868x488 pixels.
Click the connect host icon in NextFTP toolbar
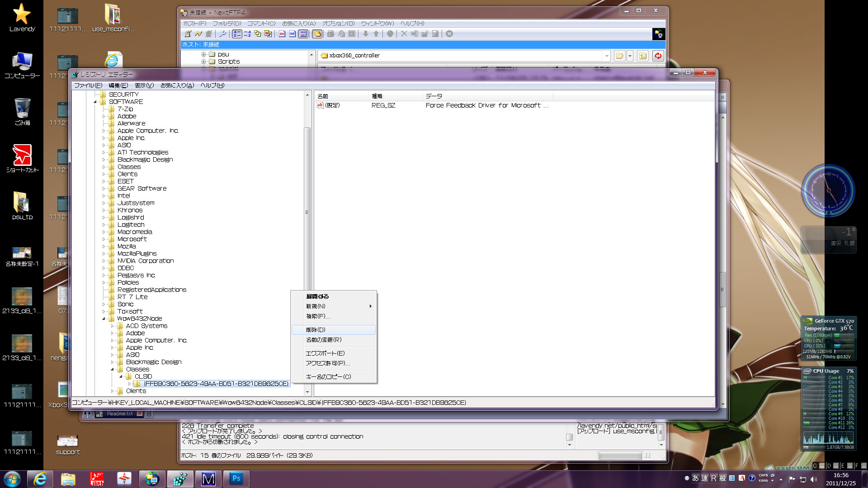(x=188, y=34)
